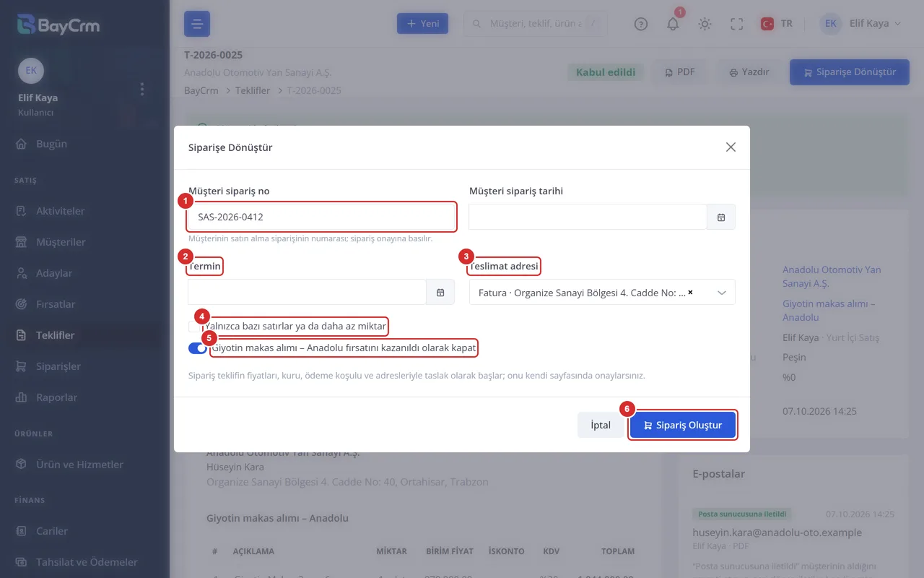Viewport: 924px width, 578px height.
Task: Click the Yazdır print button
Action: coord(749,72)
